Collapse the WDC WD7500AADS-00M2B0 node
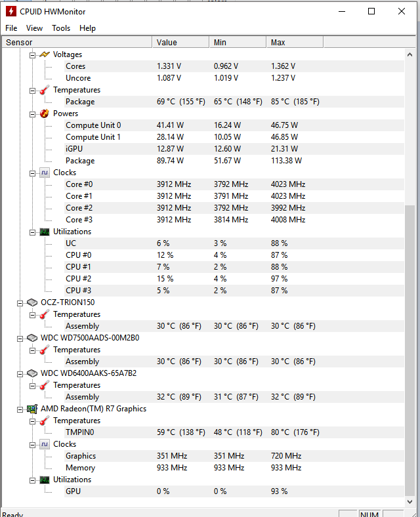The width and height of the screenshot is (420, 517). point(20,339)
